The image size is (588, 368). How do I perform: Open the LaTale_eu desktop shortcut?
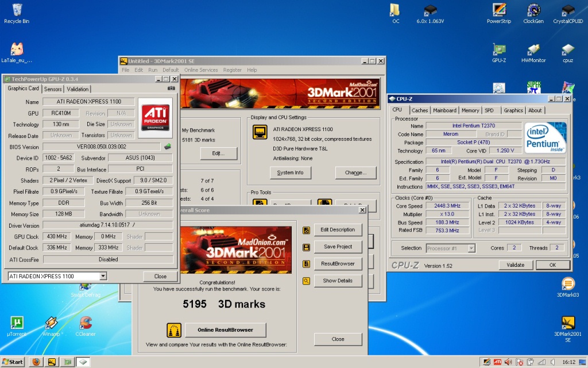tap(17, 52)
